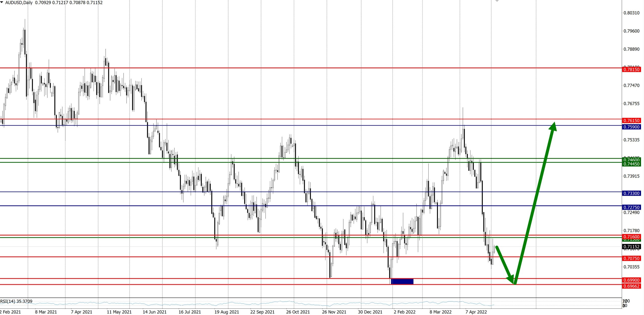Click the black current price 0.71152 tag
This screenshot has height=315, width=644.
pyautogui.click(x=631, y=247)
